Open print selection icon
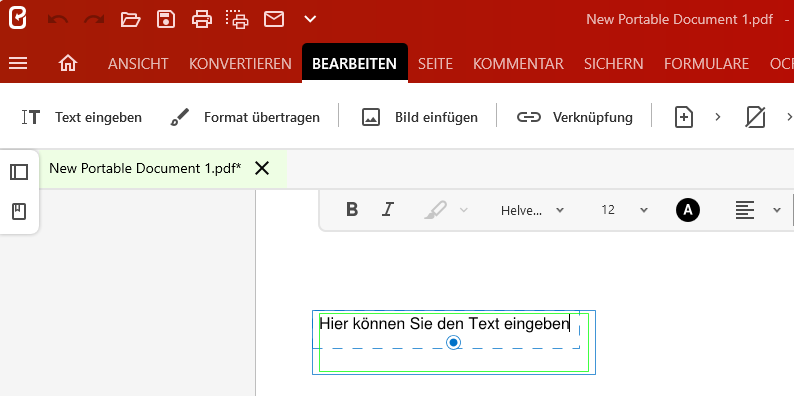The width and height of the screenshot is (794, 396). 237,19
